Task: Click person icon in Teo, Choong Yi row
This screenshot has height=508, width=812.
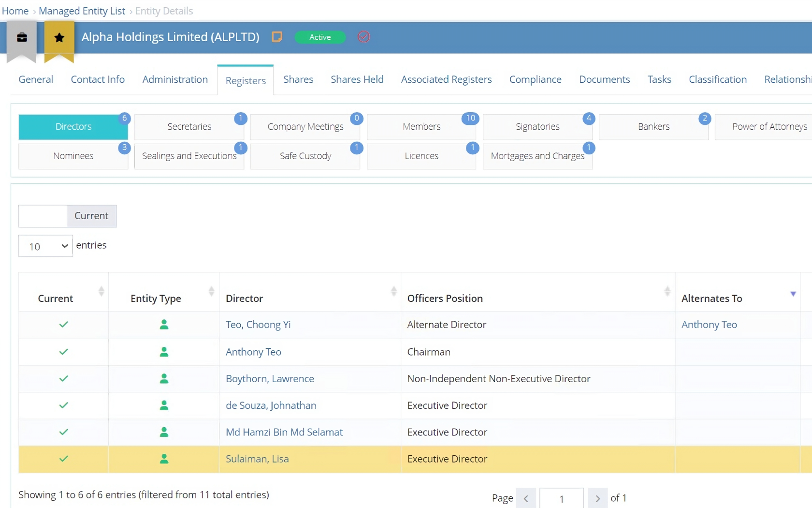Action: pyautogui.click(x=164, y=325)
